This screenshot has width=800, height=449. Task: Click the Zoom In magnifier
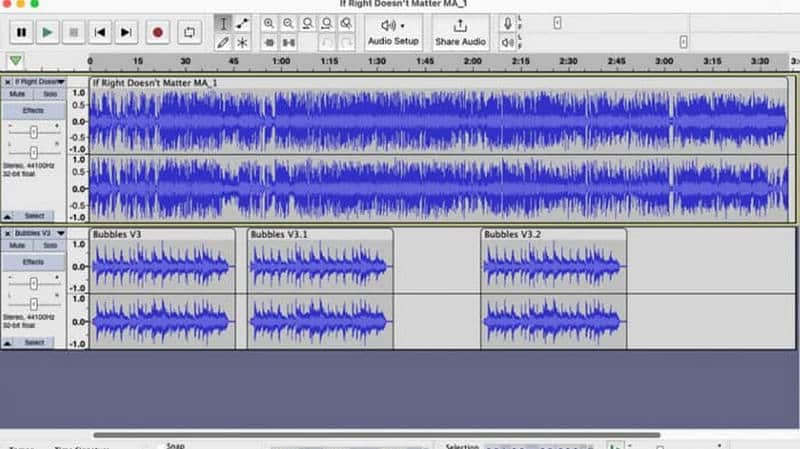pos(269,23)
